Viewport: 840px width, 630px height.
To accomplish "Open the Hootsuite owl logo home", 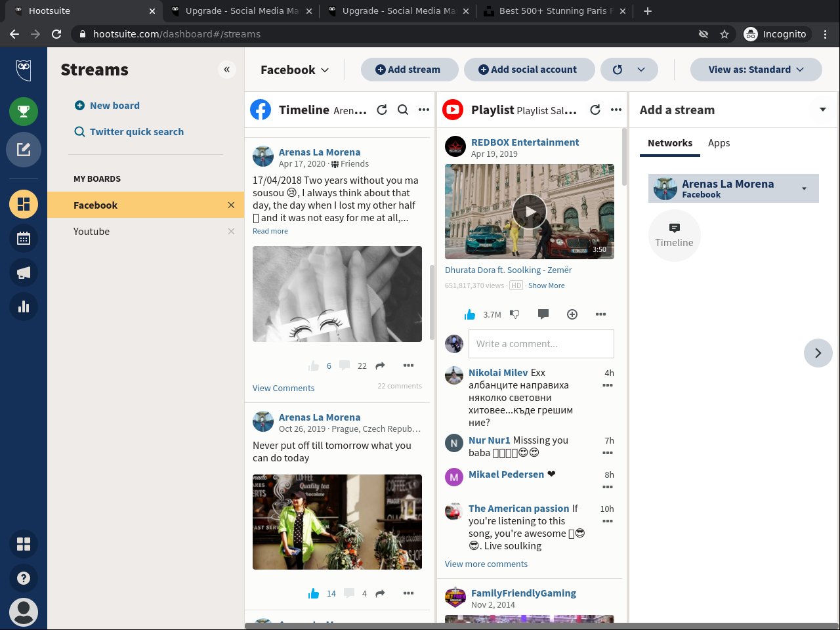I will click(x=24, y=70).
